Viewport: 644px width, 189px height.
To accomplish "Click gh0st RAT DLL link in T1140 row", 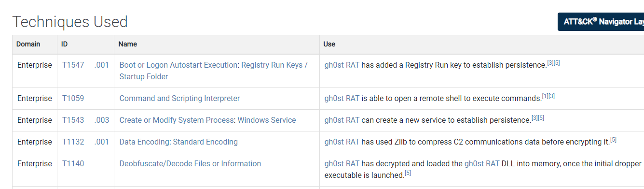I will point(482,163).
